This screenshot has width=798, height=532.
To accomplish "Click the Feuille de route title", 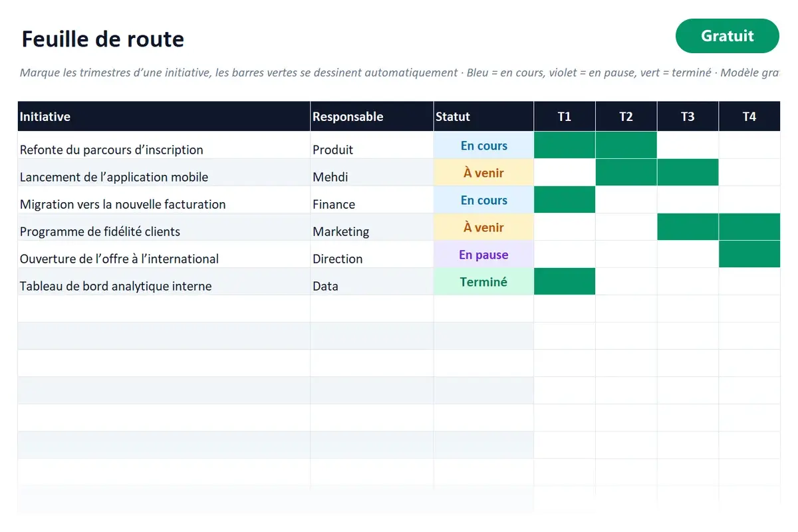I will tap(102, 39).
